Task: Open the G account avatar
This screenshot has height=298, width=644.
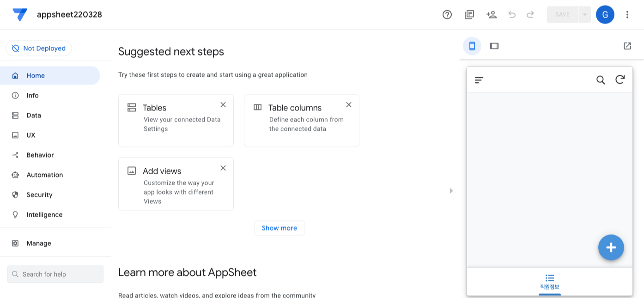Action: (x=605, y=14)
